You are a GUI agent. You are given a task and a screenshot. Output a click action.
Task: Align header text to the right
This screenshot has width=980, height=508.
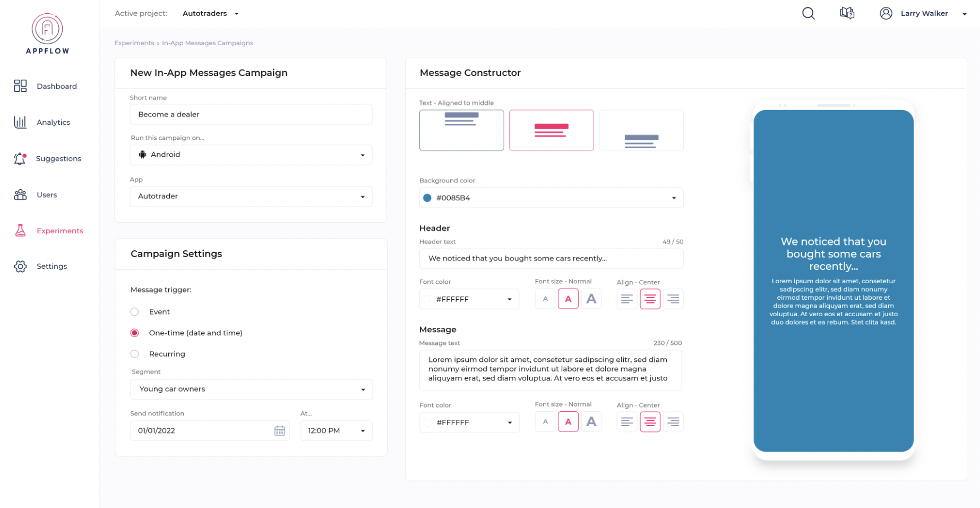673,299
